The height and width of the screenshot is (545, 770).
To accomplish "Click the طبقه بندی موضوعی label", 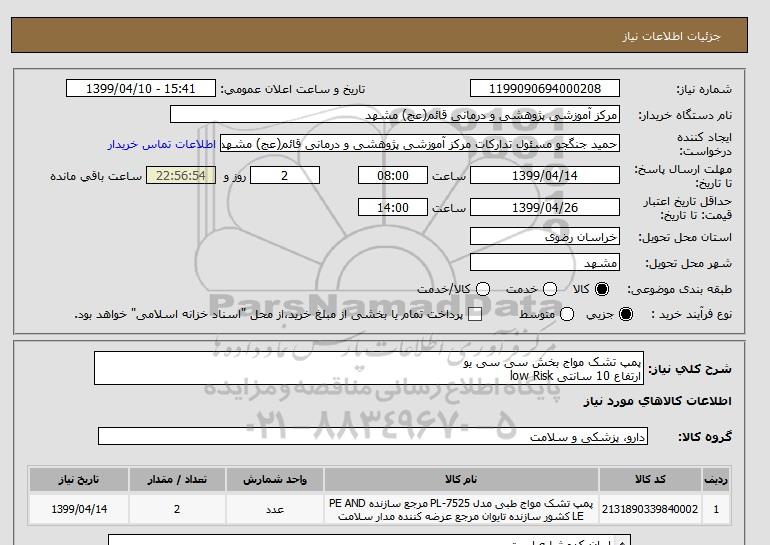I will (x=679, y=290).
